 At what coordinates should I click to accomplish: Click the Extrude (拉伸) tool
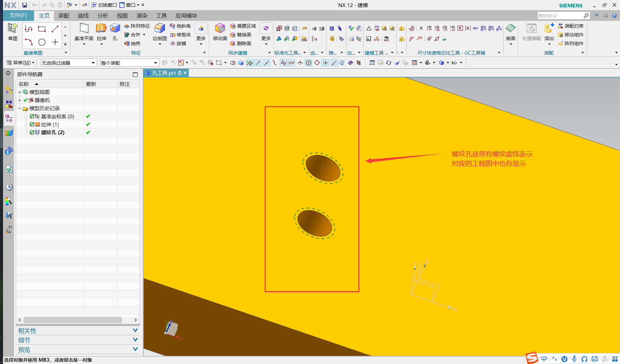[x=101, y=32]
